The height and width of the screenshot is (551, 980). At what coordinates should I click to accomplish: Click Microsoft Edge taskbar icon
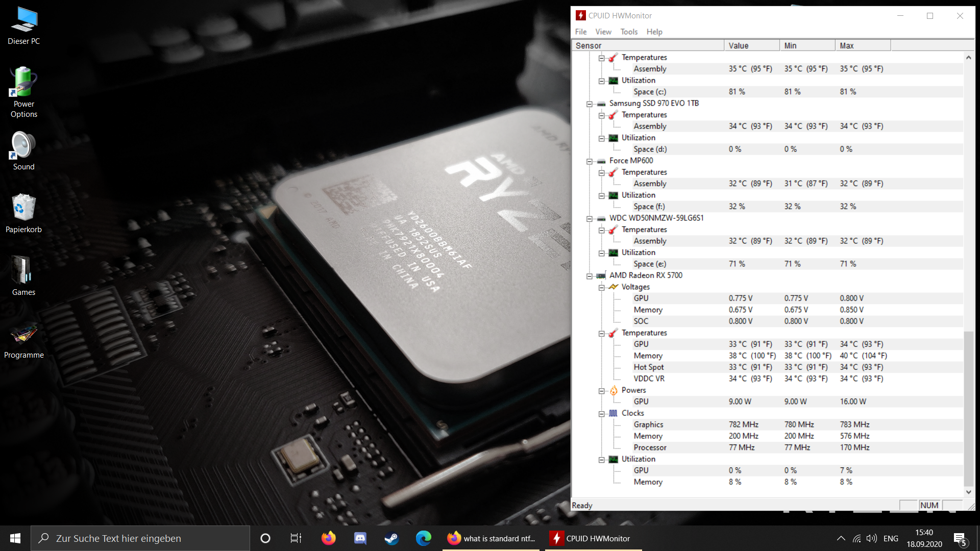pos(423,538)
